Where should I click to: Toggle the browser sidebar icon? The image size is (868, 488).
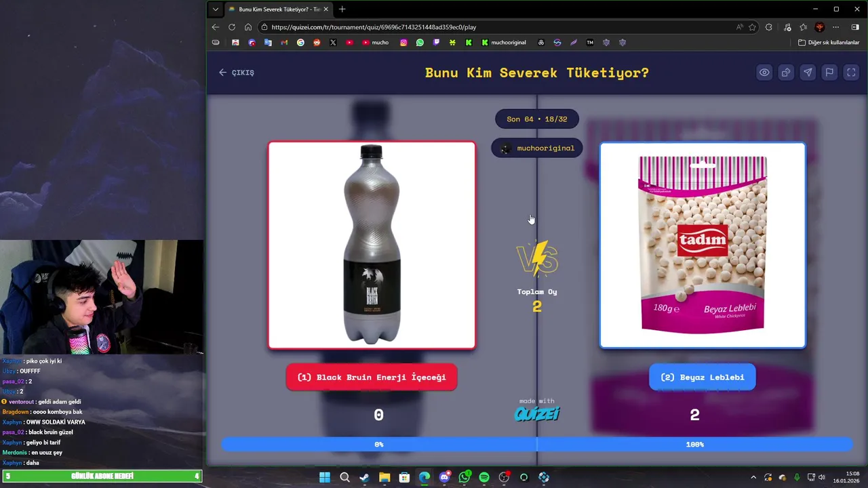[x=855, y=27]
